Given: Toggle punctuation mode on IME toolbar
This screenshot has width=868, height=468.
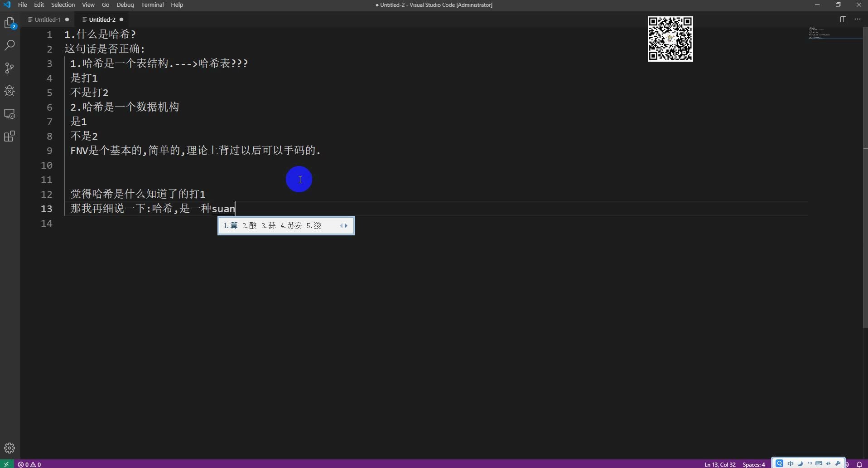Looking at the screenshot, I should click(x=810, y=463).
